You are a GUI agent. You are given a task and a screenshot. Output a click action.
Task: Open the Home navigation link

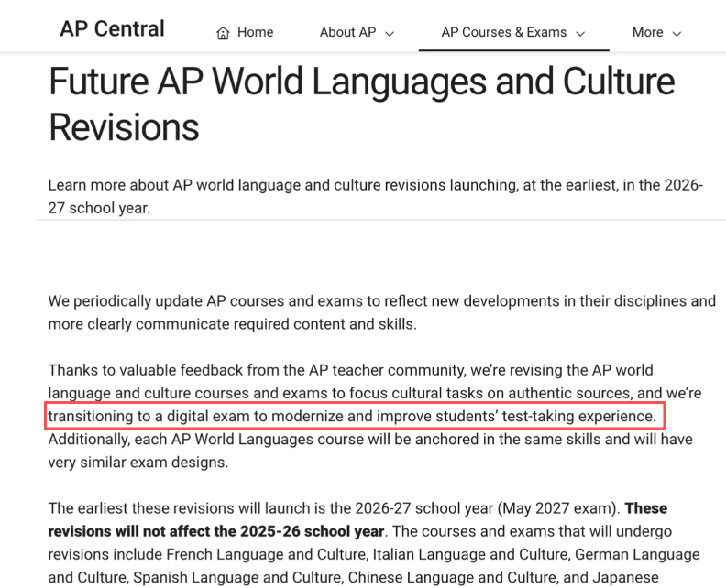(245, 32)
